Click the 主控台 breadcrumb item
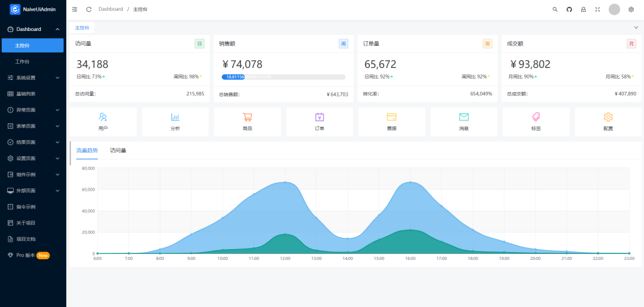This screenshot has height=307, width=644. [140, 9]
